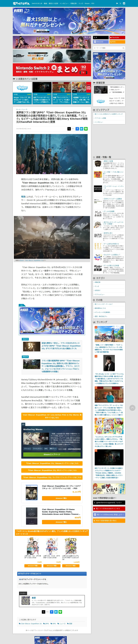Click the green Steamストアページ button
Viewport: 138px width, 644px height.
point(52,454)
